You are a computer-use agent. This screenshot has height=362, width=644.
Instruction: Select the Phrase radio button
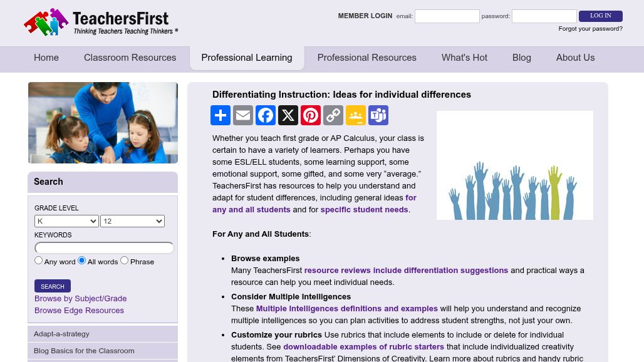124,261
